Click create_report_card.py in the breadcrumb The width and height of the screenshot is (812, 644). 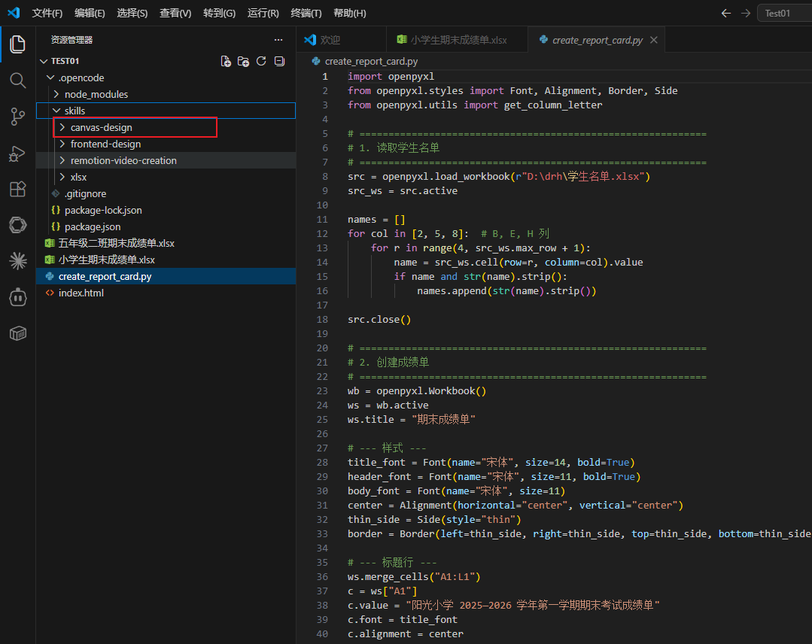[371, 61]
